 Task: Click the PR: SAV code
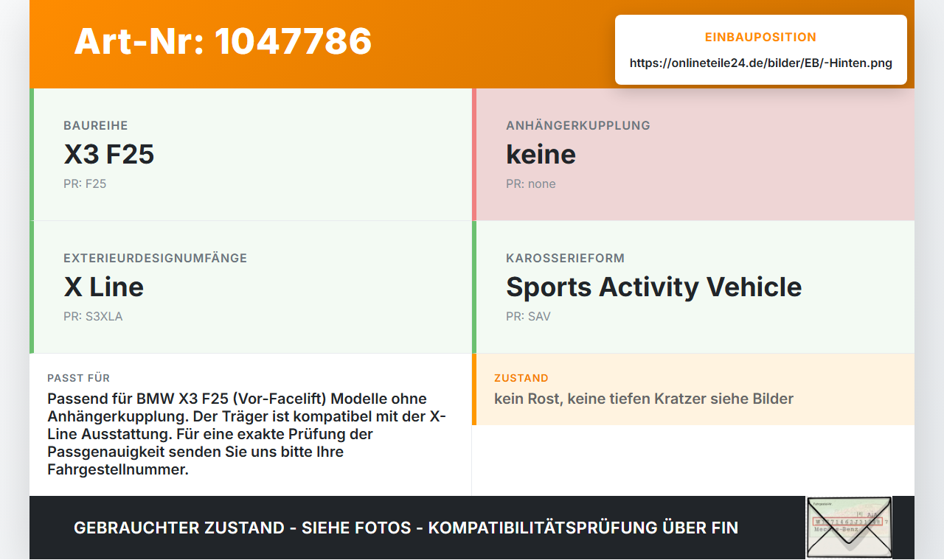point(528,316)
